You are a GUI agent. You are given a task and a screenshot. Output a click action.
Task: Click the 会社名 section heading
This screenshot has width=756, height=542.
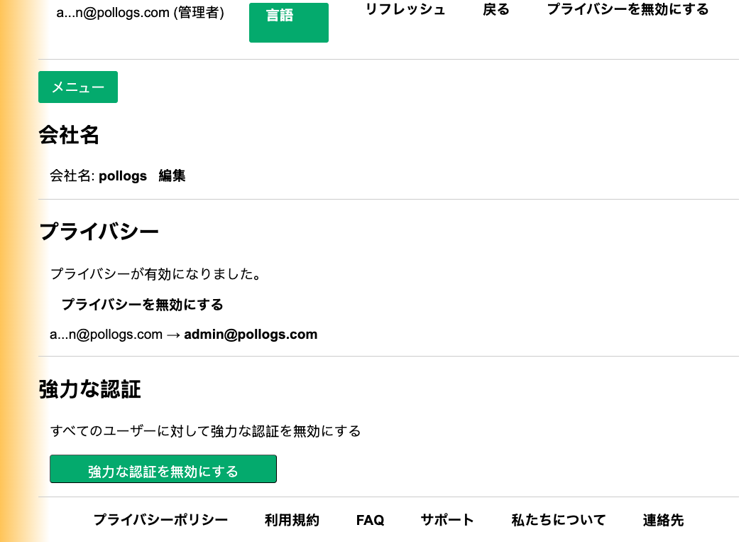pyautogui.click(x=70, y=136)
